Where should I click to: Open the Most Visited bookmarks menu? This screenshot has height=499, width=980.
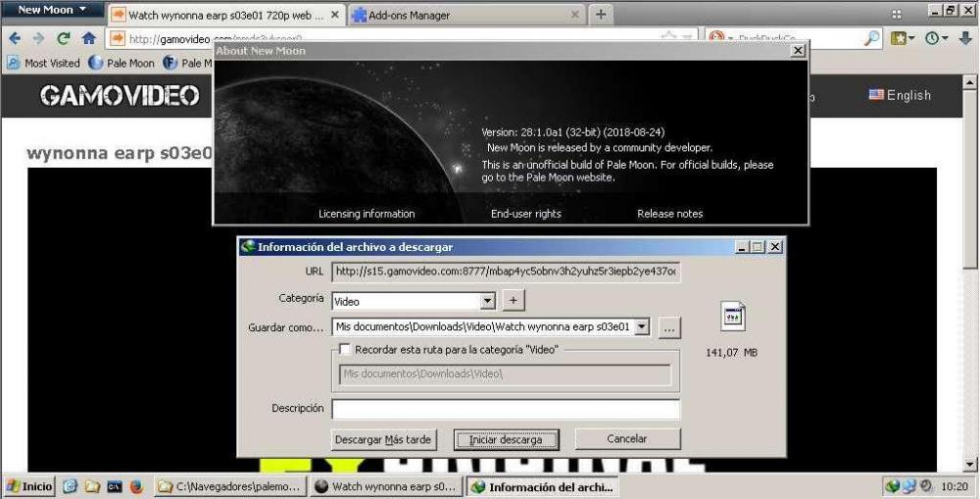pos(44,63)
